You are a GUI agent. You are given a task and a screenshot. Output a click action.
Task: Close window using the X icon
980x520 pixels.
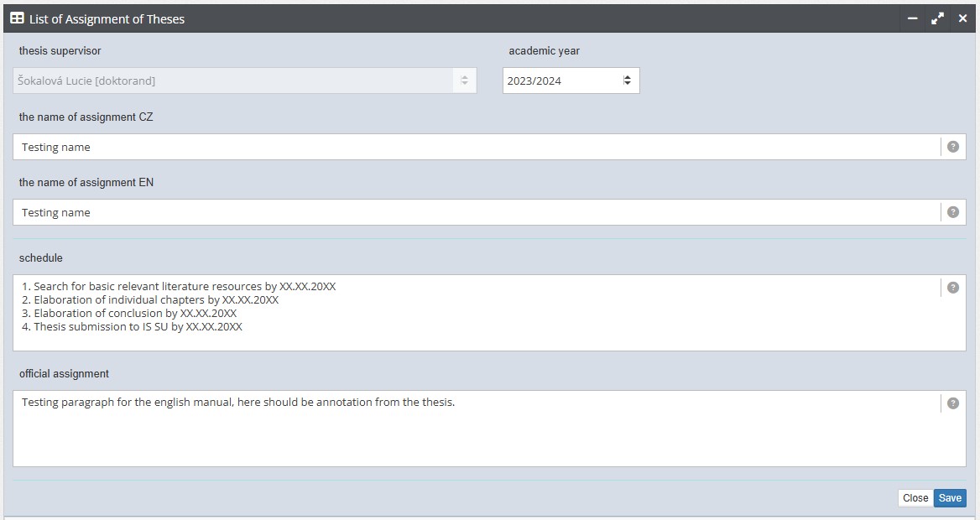tap(962, 18)
